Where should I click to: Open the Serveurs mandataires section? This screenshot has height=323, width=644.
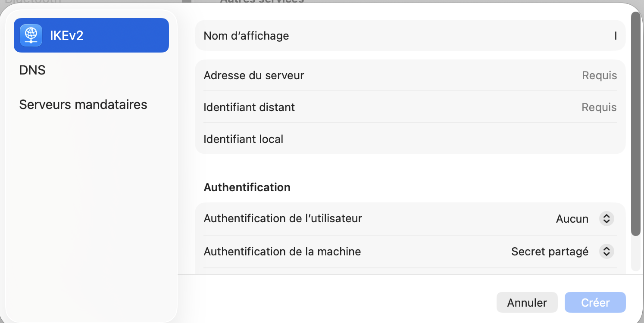click(83, 104)
